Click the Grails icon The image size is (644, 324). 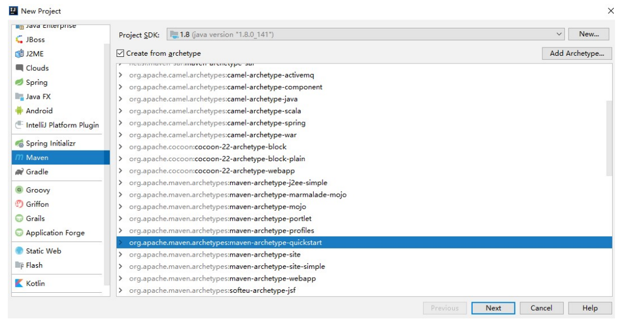point(20,219)
